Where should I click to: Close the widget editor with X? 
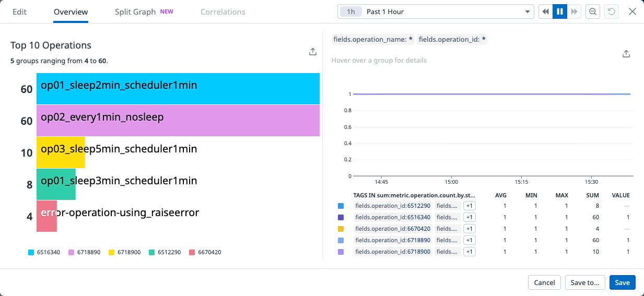(633, 11)
